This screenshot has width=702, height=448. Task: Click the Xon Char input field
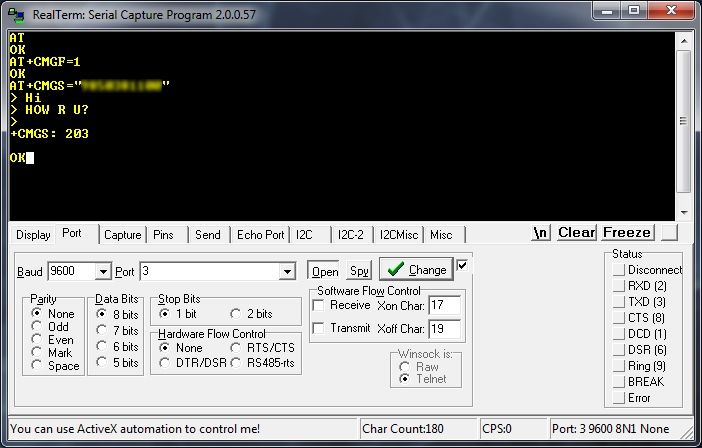pyautogui.click(x=444, y=305)
